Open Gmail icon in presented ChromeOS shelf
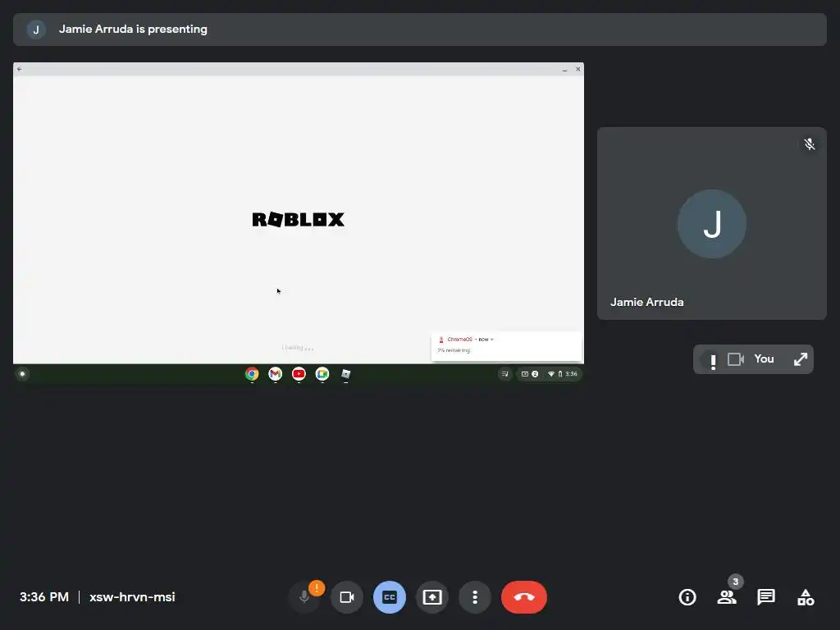 coord(276,374)
